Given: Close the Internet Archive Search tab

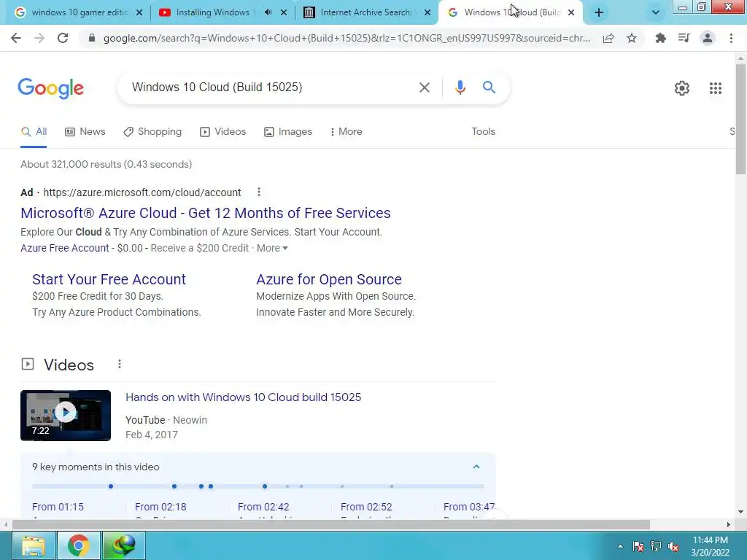Looking at the screenshot, I should click(427, 13).
